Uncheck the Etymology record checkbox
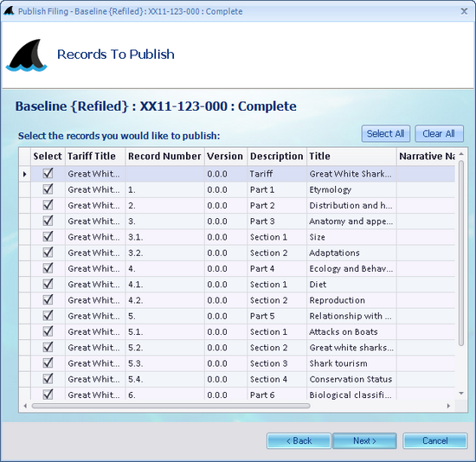This screenshot has height=462, width=476. 48,189
